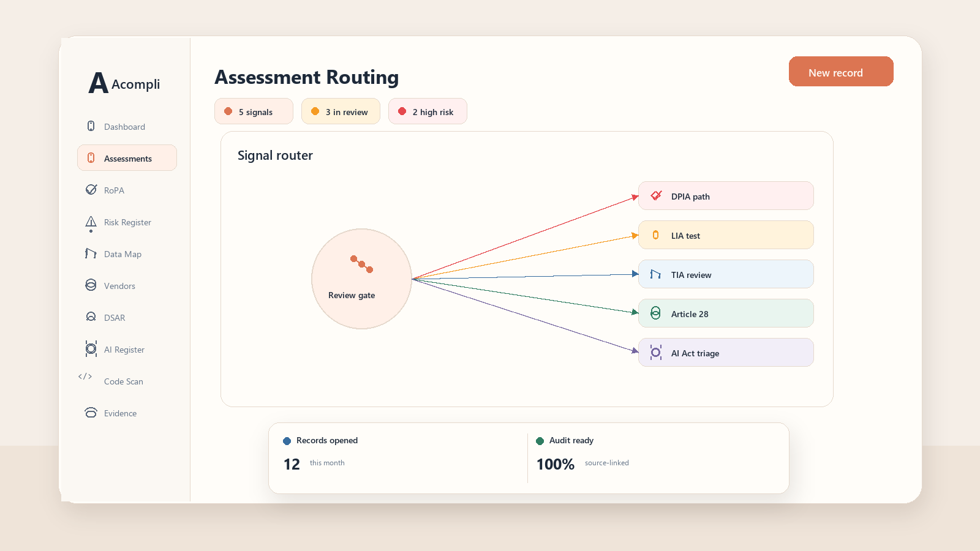Select the AI Act triage route
The height and width of the screenshot is (551, 980).
click(x=726, y=353)
